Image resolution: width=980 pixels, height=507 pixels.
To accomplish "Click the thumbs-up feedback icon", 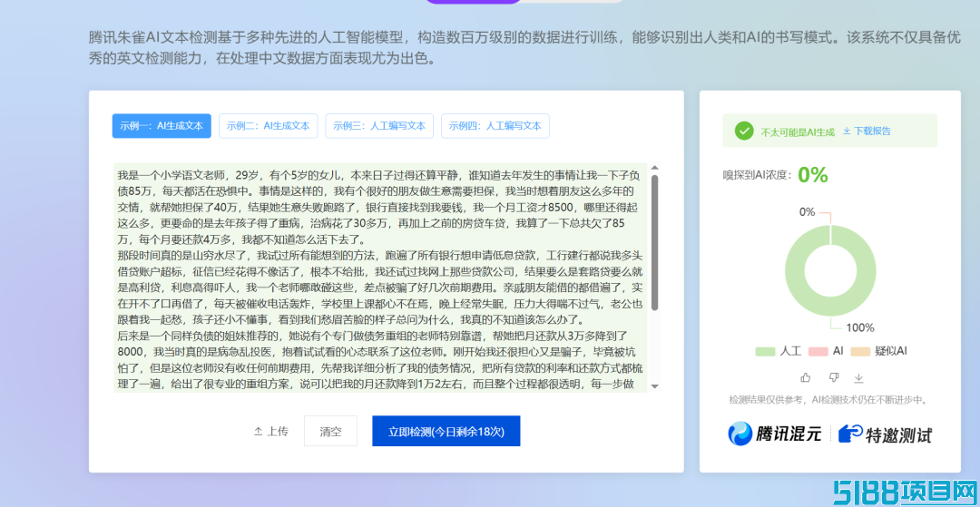I will click(x=806, y=377).
